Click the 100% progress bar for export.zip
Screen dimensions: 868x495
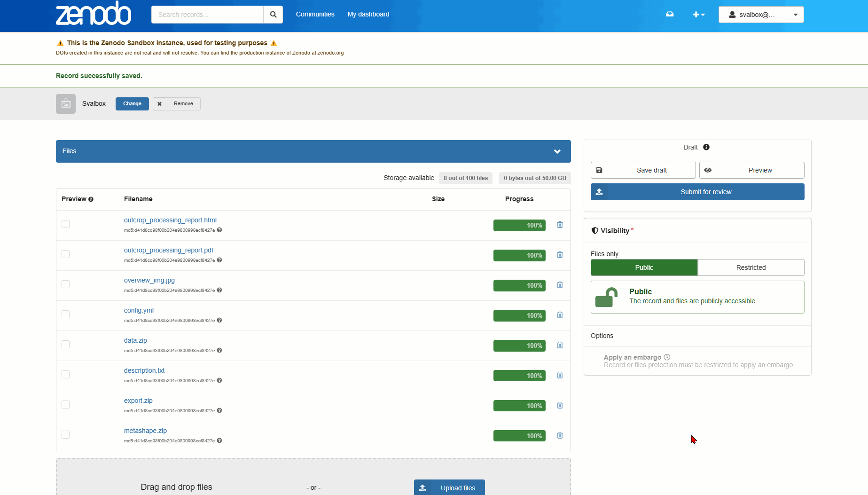click(x=519, y=406)
